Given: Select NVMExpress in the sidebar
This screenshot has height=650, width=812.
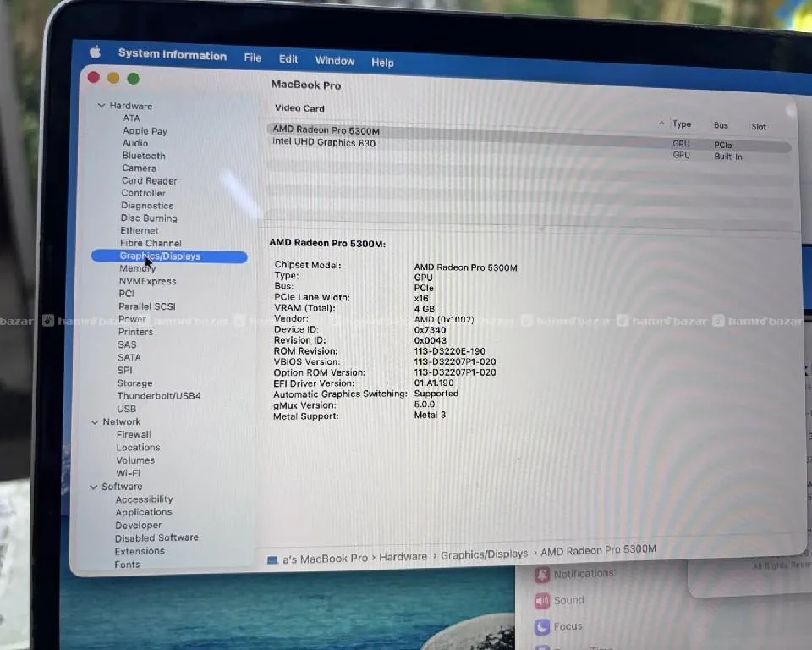Looking at the screenshot, I should (147, 281).
